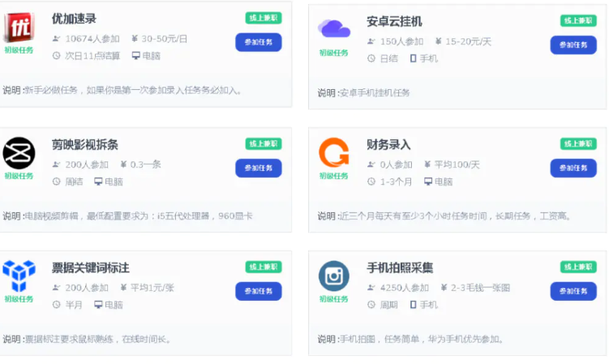Click 初级任务 label under 剪映 logo

coord(19,176)
